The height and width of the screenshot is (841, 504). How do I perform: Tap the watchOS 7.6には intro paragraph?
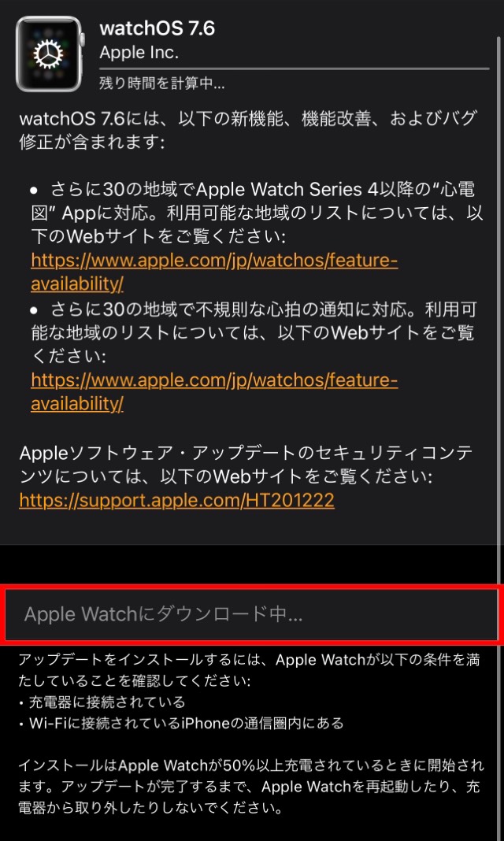tap(247, 131)
